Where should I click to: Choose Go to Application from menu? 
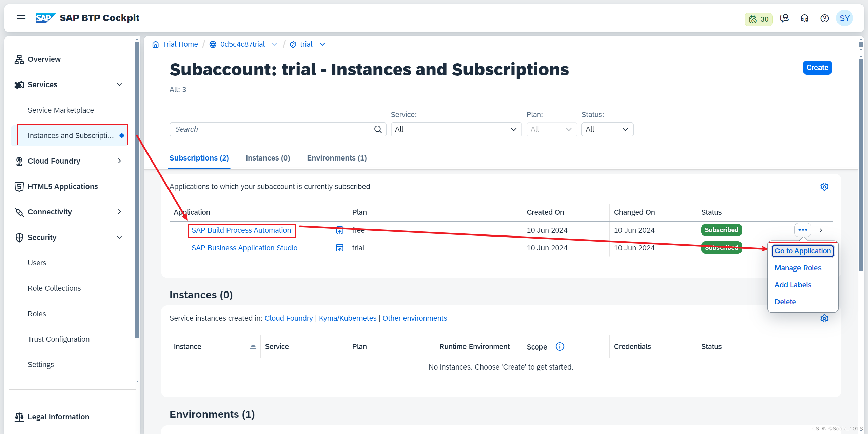click(x=803, y=251)
